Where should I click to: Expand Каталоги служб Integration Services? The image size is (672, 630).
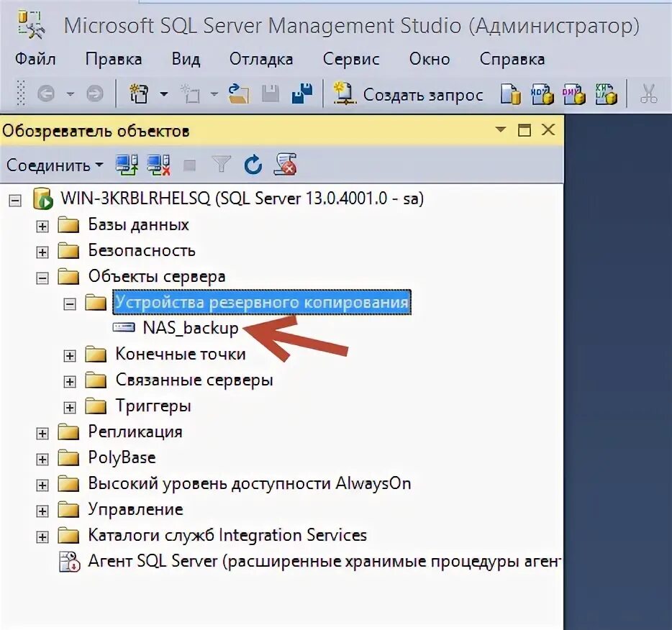pyautogui.click(x=42, y=537)
